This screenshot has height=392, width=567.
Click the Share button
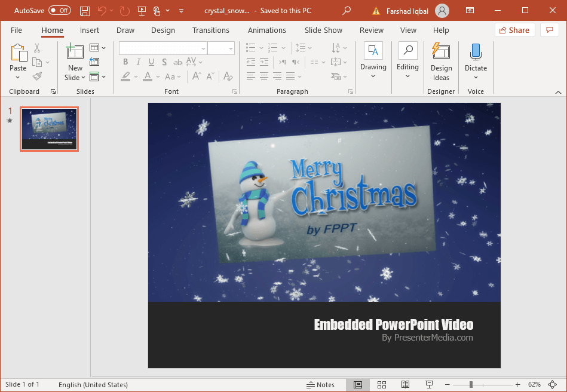(514, 30)
